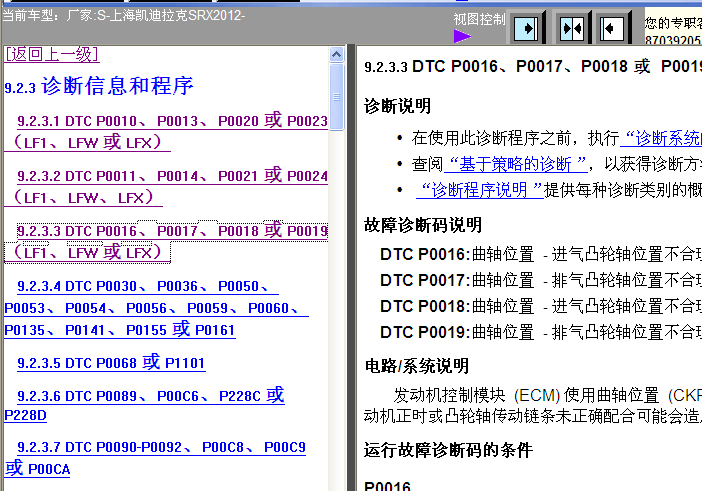Click the show-right-pane view control icon

[526, 28]
